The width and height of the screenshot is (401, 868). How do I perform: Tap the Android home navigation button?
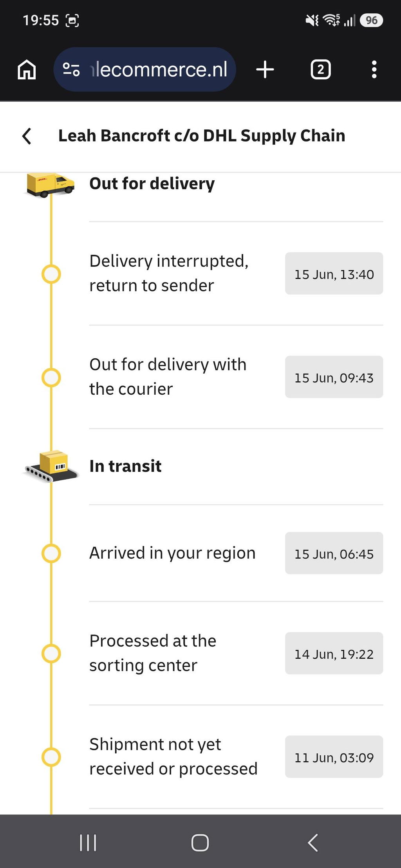(x=200, y=843)
